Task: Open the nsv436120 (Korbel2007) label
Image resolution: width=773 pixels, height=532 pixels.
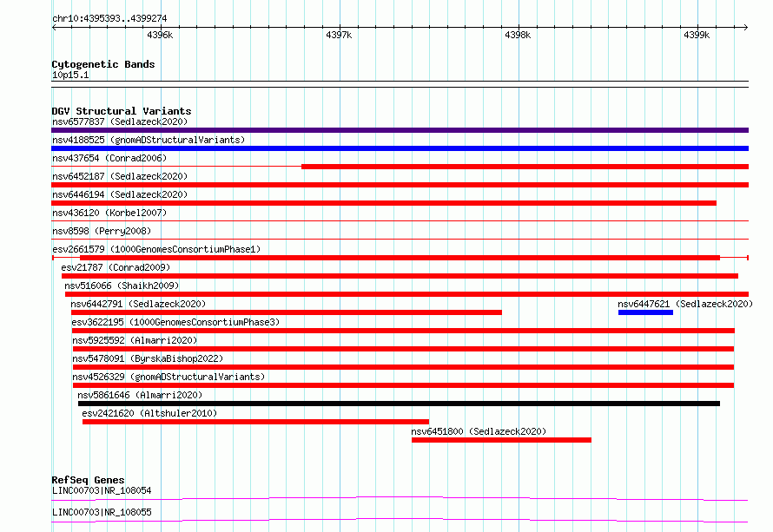Action: coord(109,213)
